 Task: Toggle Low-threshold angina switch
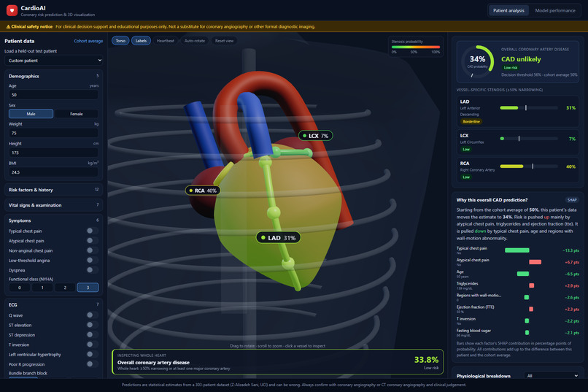pyautogui.click(x=92, y=260)
